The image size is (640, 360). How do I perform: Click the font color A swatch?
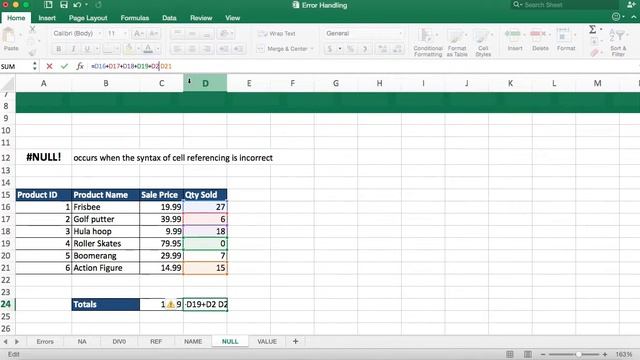point(148,49)
